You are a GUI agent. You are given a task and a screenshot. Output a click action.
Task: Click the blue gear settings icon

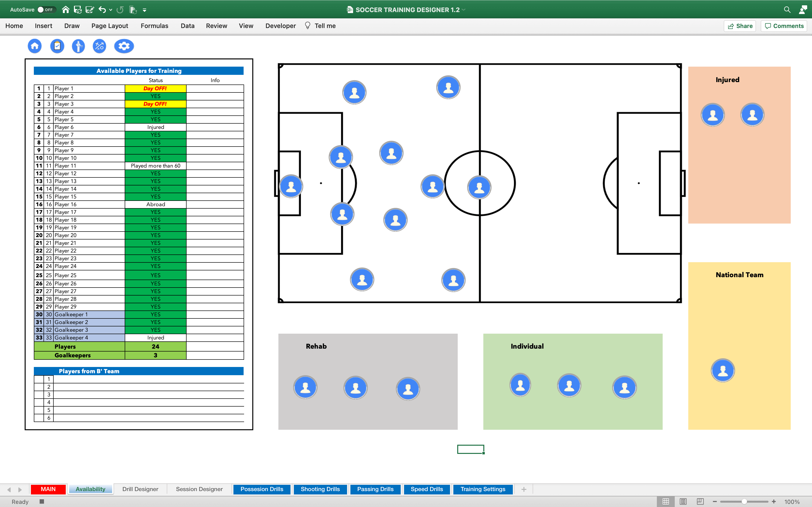pos(124,46)
